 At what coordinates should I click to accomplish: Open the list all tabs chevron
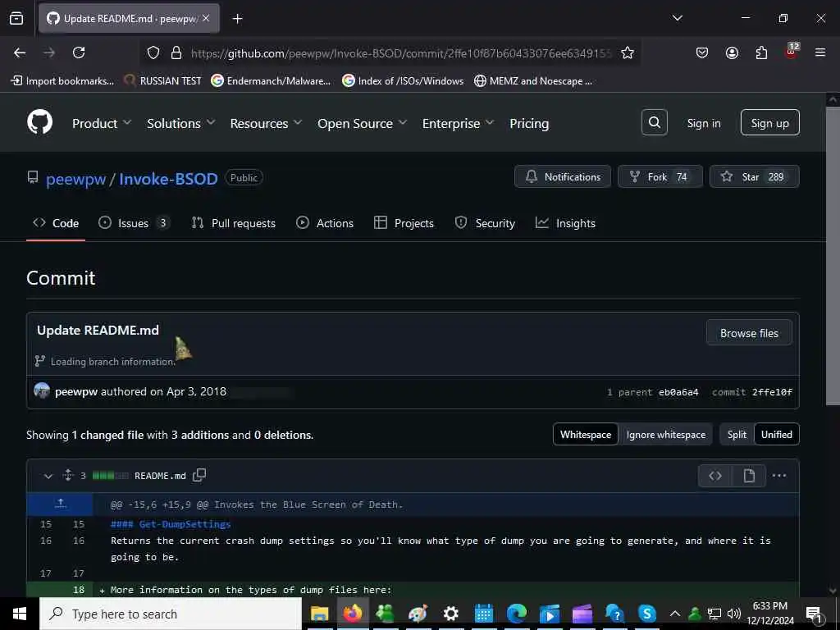point(677,18)
